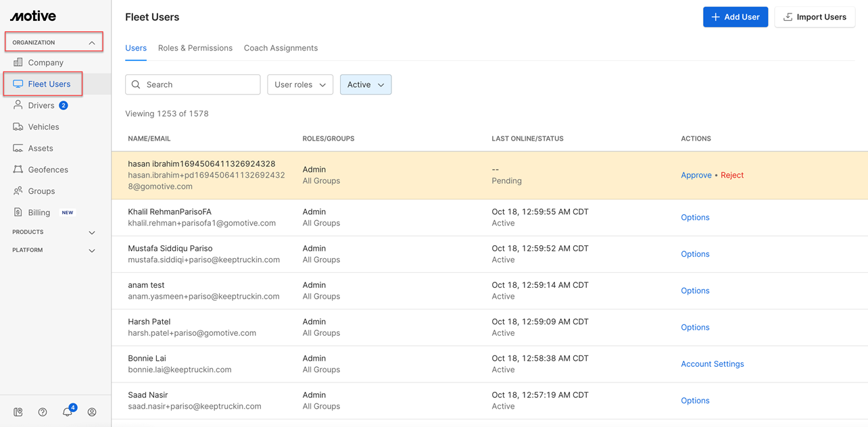Select the Drivers person icon
Screen dimensions: 868x427
18,105
